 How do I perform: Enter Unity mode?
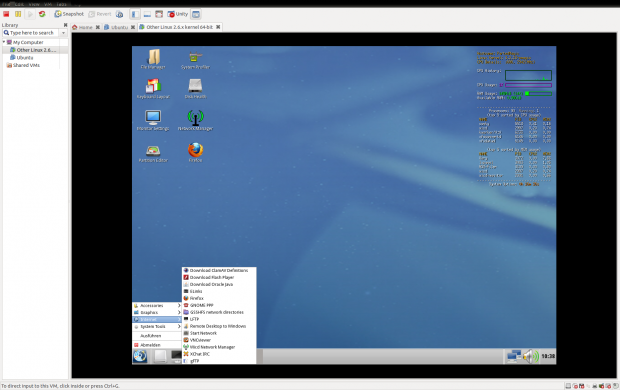pos(178,14)
